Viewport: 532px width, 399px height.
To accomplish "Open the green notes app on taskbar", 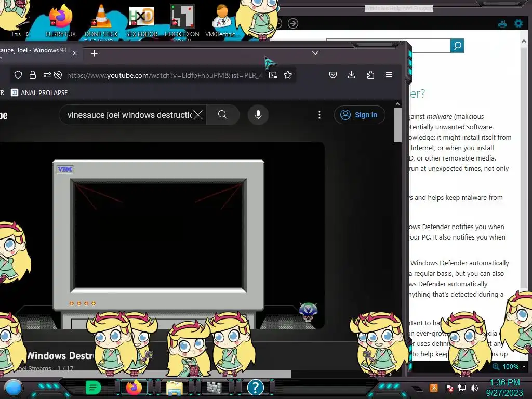I will 93,388.
